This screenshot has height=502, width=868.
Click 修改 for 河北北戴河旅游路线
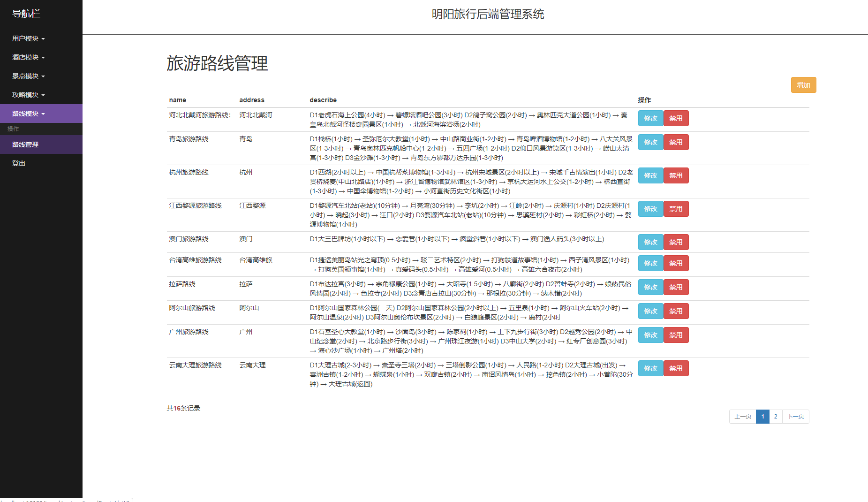[x=650, y=118]
